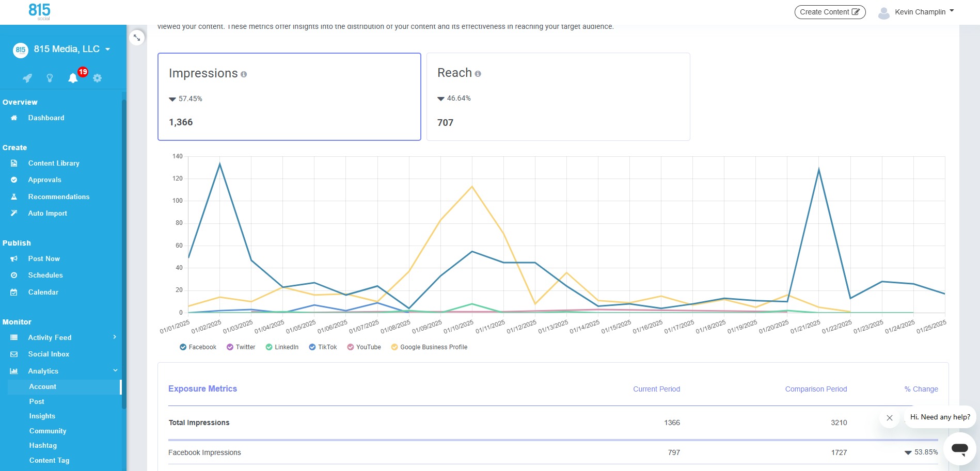This screenshot has width=980, height=471.
Task: Toggle LinkedIn series in chart legend
Action: coord(282,347)
